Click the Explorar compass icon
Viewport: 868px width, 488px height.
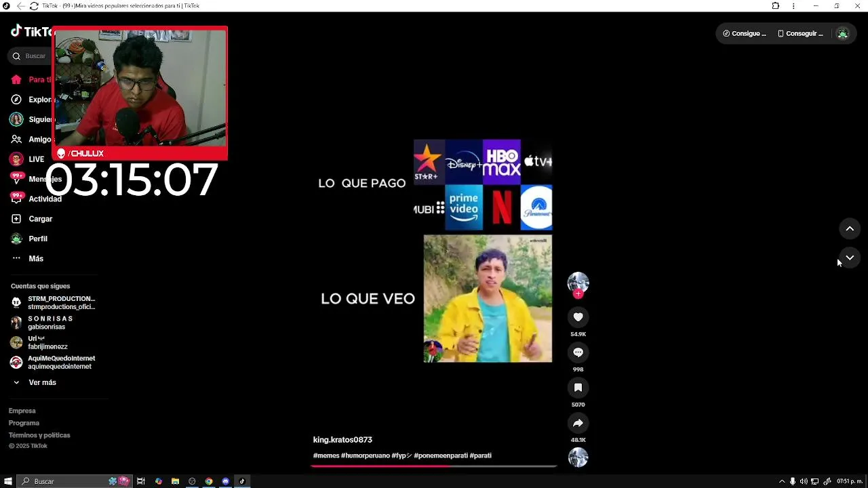16,100
